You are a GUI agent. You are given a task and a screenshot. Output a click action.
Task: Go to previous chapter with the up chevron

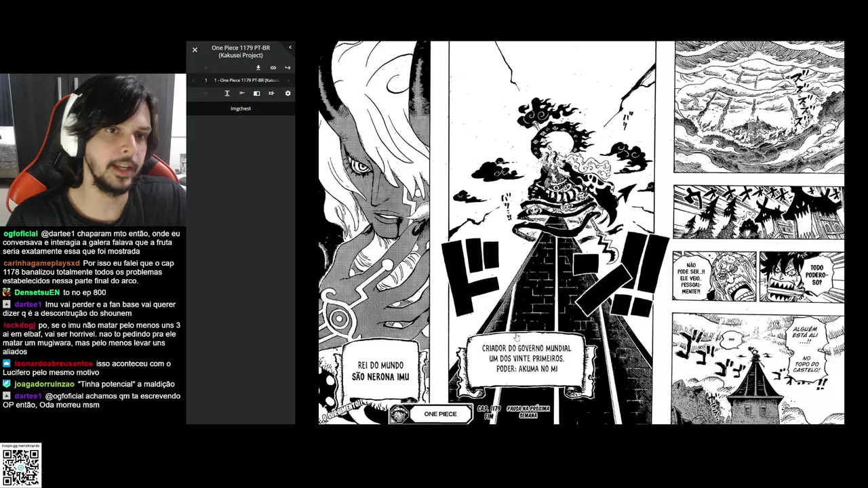pos(205,68)
